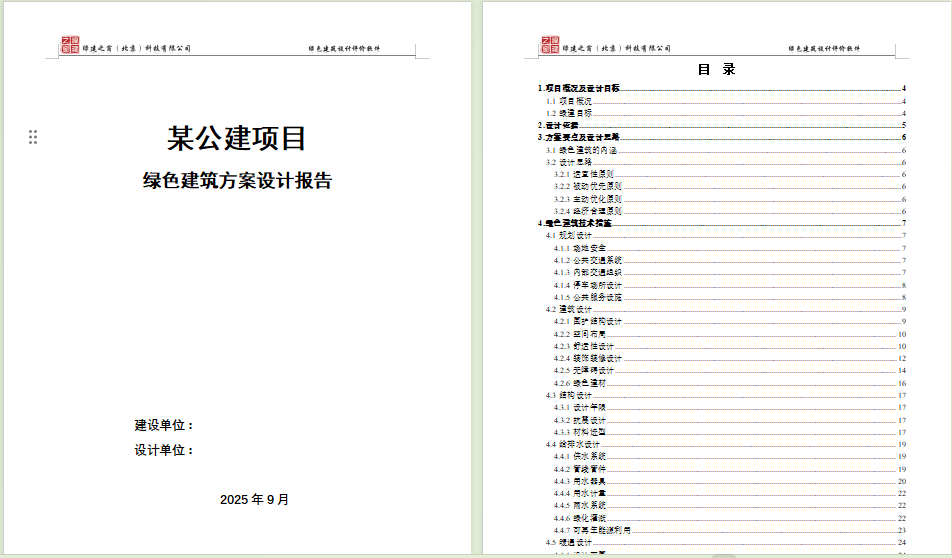Click the company logo in the cover page header
The image size is (952, 558).
pos(70,45)
